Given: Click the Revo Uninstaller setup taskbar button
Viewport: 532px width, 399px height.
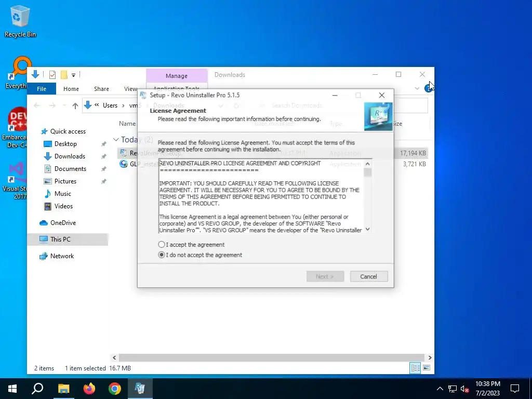Looking at the screenshot, I should (x=140, y=389).
